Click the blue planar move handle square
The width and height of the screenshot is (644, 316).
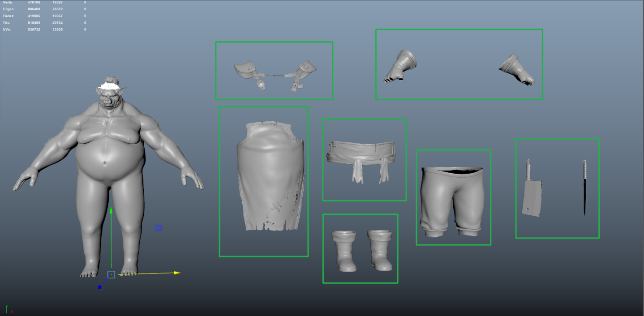click(159, 228)
